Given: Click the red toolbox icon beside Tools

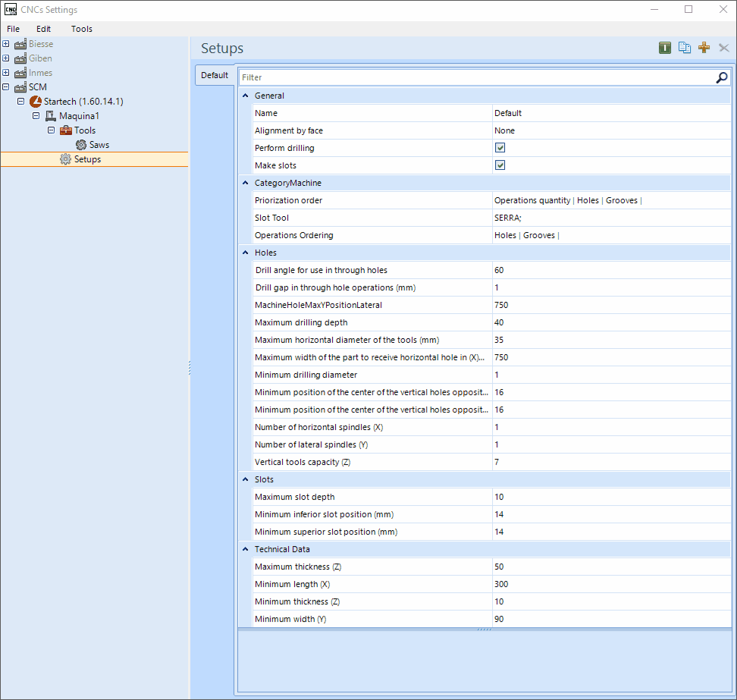Looking at the screenshot, I should coord(66,130).
